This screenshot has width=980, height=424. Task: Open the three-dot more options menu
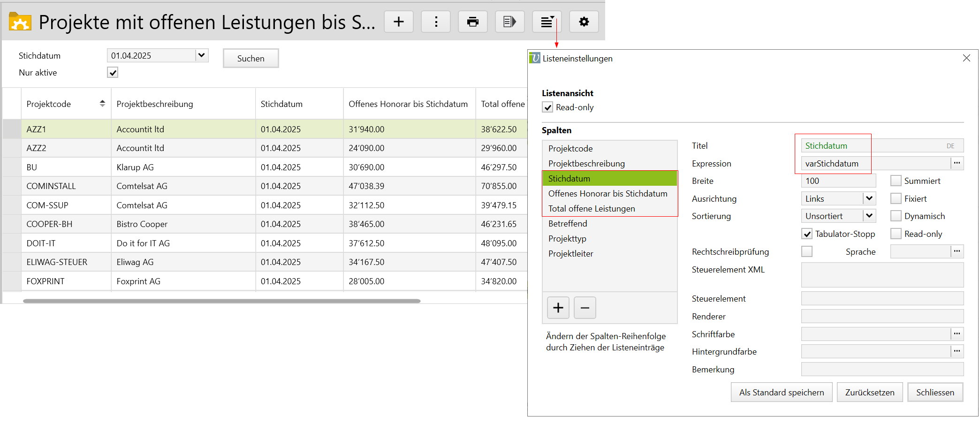click(436, 22)
